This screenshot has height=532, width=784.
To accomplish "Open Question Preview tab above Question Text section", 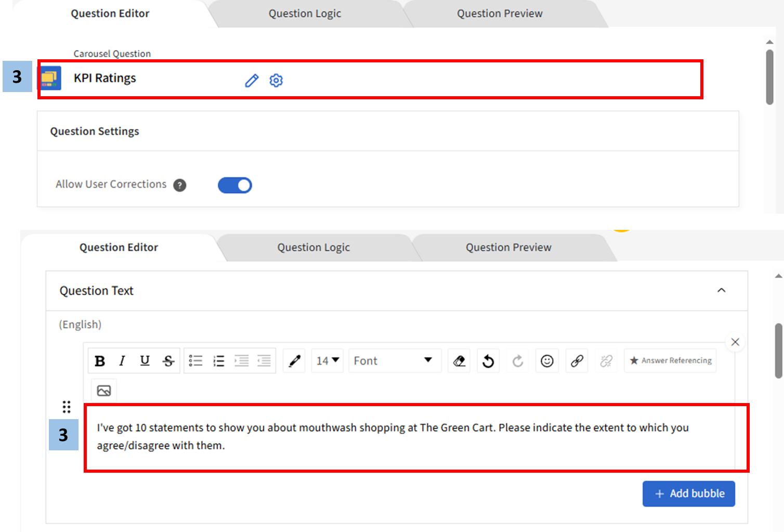I will coord(508,248).
